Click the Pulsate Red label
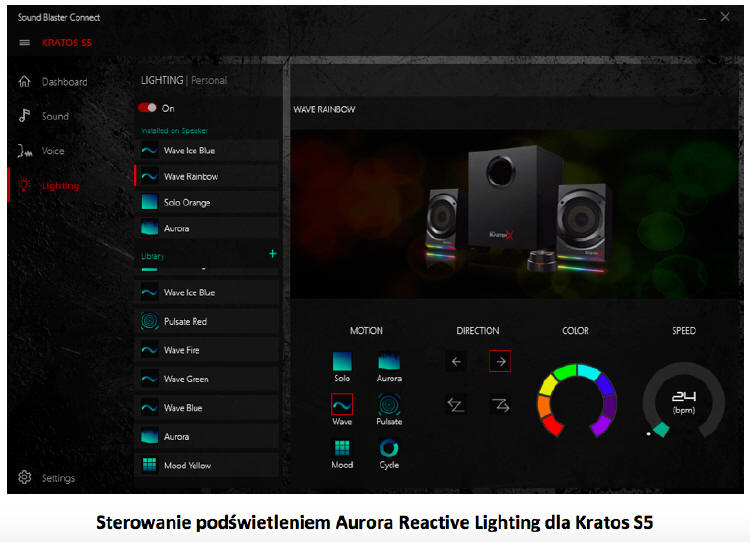 point(185,321)
